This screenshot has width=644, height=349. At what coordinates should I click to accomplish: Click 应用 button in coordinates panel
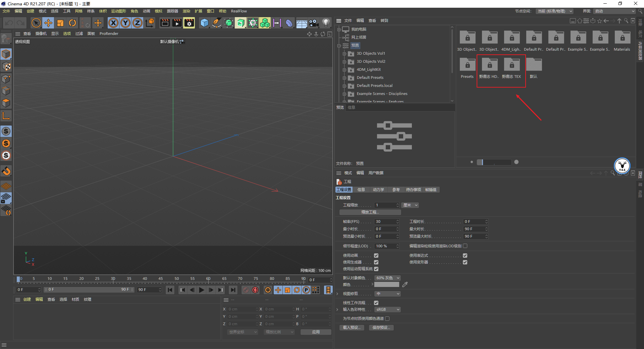pos(316,332)
